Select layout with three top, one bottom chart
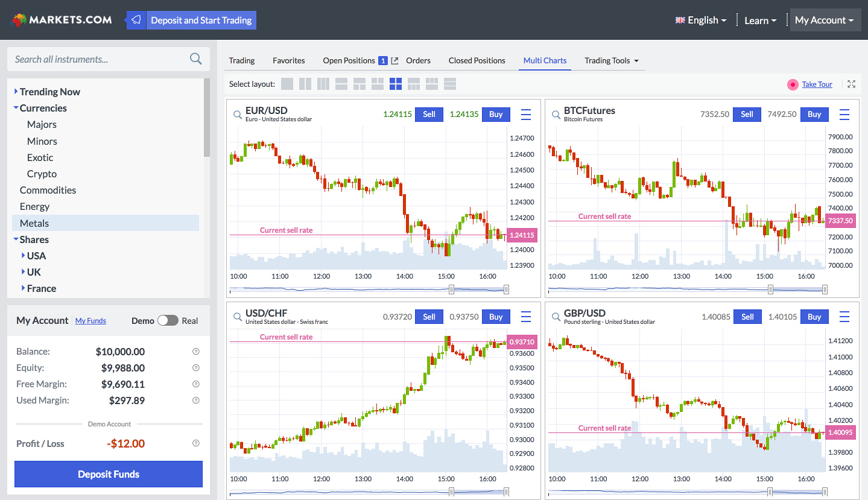The image size is (868, 500). pos(432,84)
